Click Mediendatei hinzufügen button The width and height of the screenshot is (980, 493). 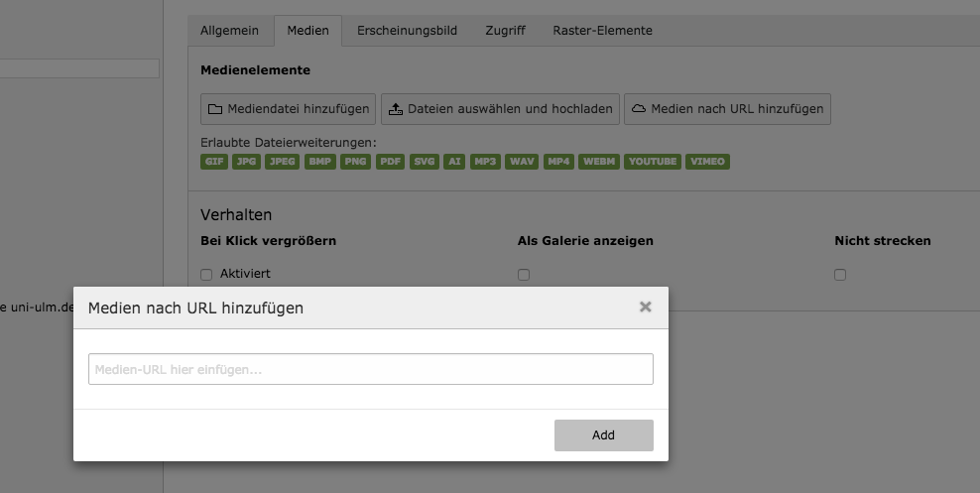288,109
